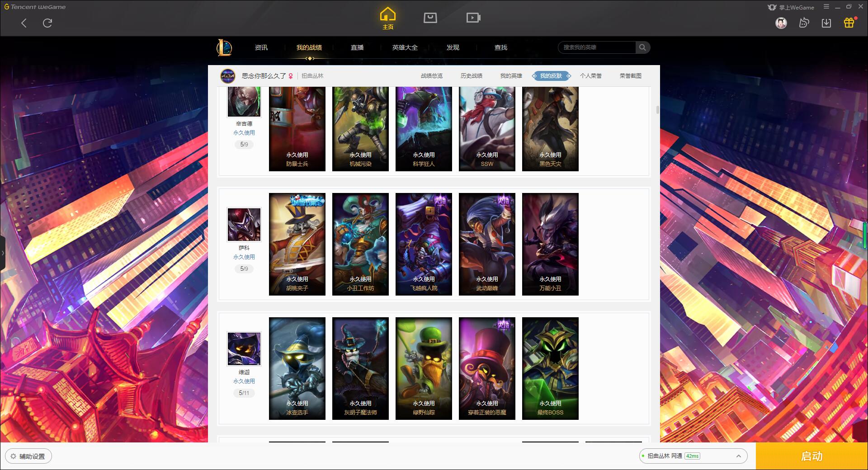This screenshot has width=868, height=470.
Task: Open the friends icon beside avatar
Action: click(x=804, y=23)
